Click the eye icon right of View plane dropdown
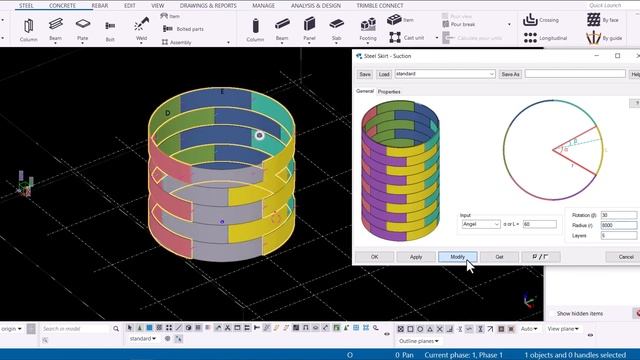The image size is (640, 360). [x=590, y=335]
